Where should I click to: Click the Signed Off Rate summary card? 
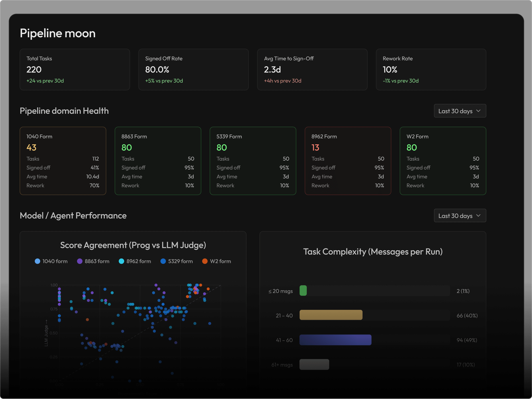click(193, 70)
